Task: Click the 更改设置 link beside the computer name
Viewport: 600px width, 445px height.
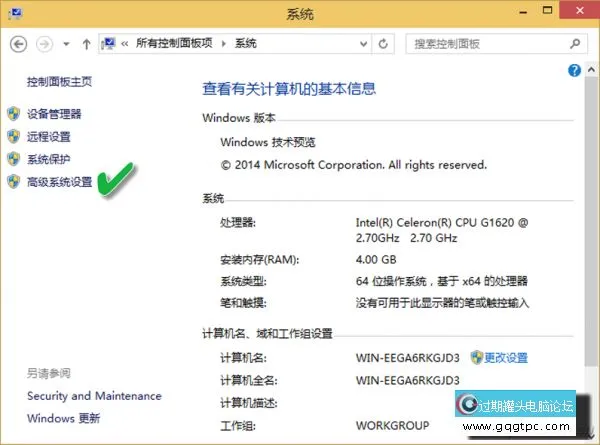Action: click(x=505, y=358)
